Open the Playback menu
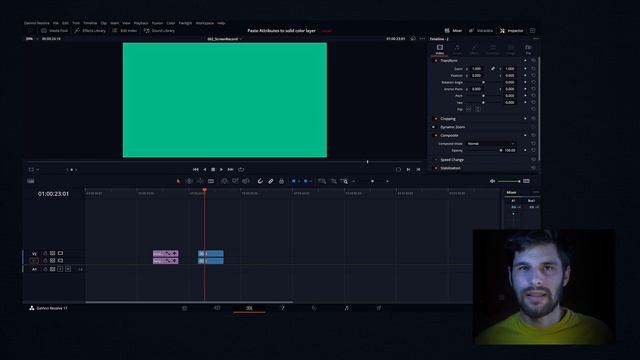640x360 pixels. point(141,23)
